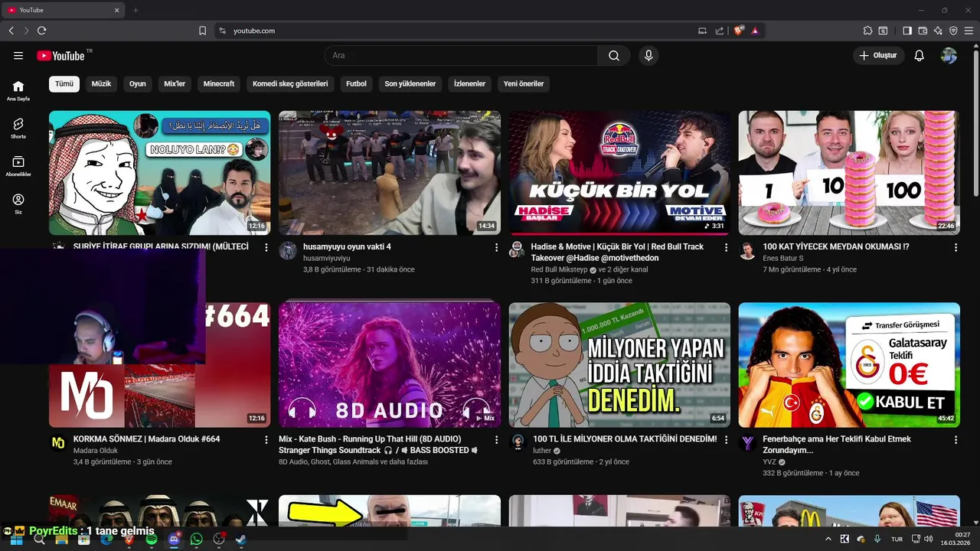Open 100 KAT YİYECEK MEYDAN OKUMASI title
980x551 pixels.
click(836, 247)
